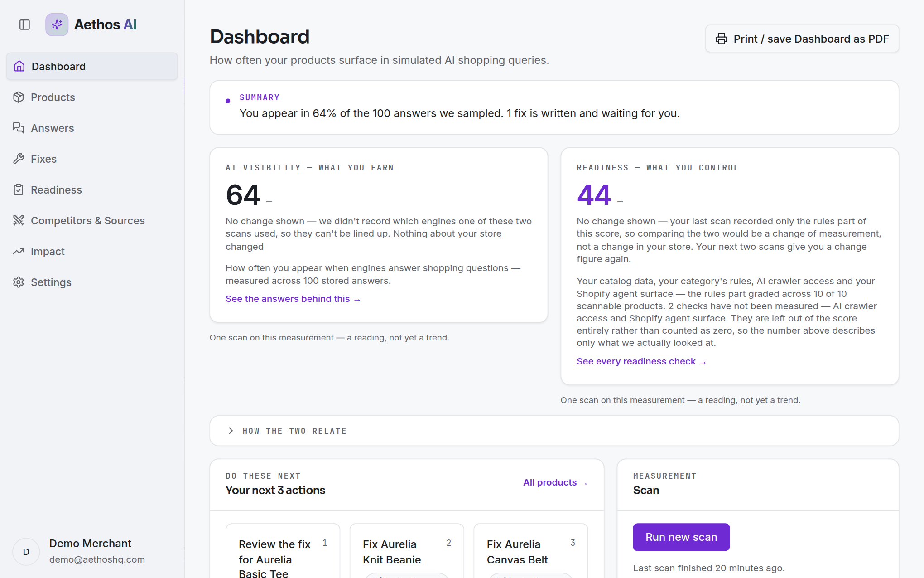Screen dimensions: 924x578
Task: Follow the See the answers behind this link
Action: coord(293,299)
